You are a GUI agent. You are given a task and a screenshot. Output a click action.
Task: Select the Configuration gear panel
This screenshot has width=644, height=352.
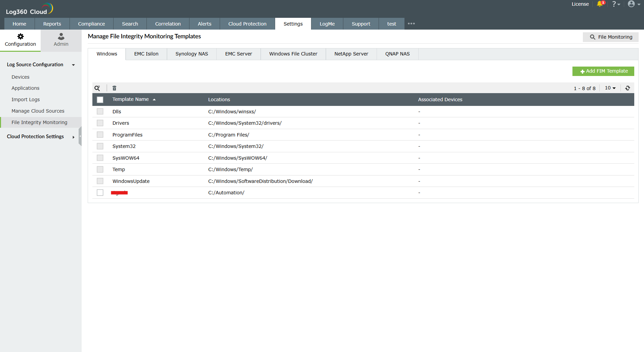point(20,40)
